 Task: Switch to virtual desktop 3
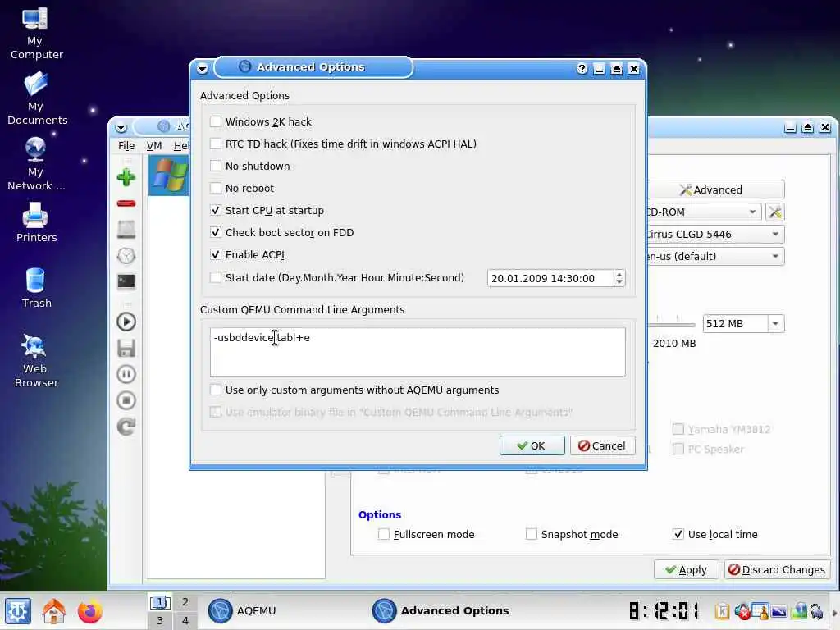pyautogui.click(x=160, y=621)
